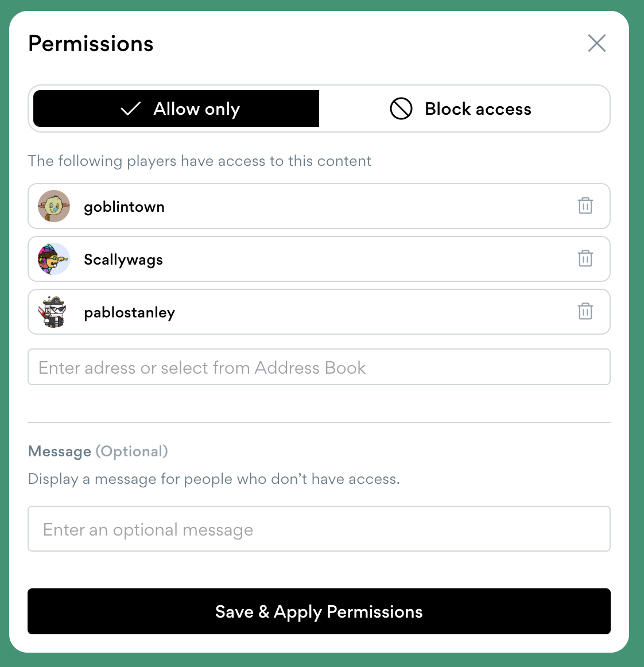This screenshot has width=644, height=667.
Task: Select the pablostanley username text
Action: [129, 312]
